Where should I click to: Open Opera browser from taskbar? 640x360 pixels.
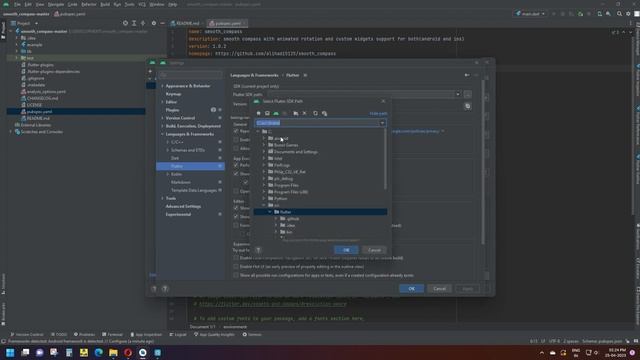128,352
